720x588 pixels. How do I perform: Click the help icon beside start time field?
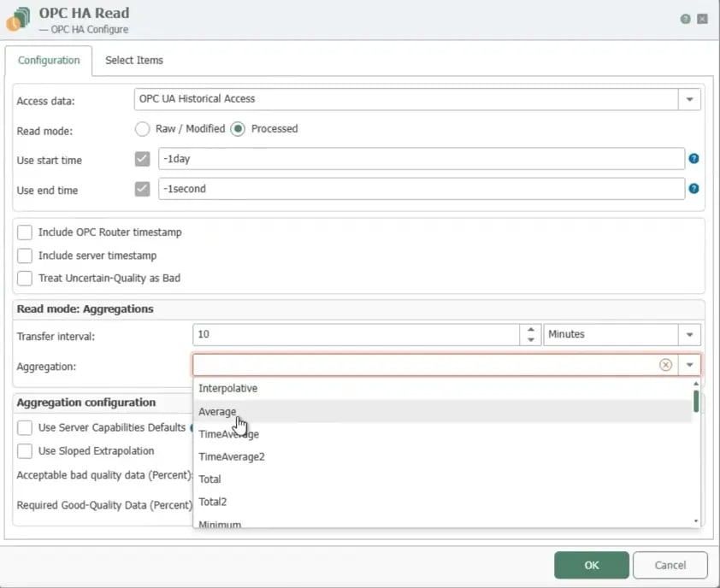pyautogui.click(x=693, y=159)
